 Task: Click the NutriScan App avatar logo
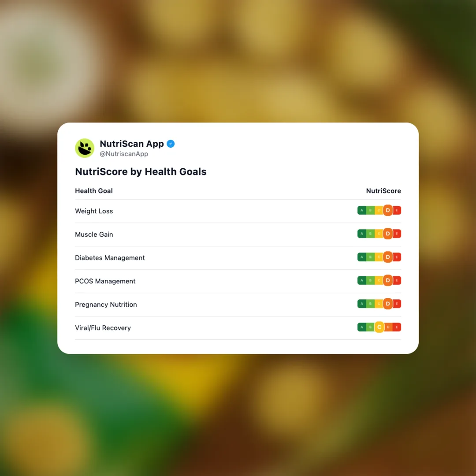pyautogui.click(x=85, y=148)
